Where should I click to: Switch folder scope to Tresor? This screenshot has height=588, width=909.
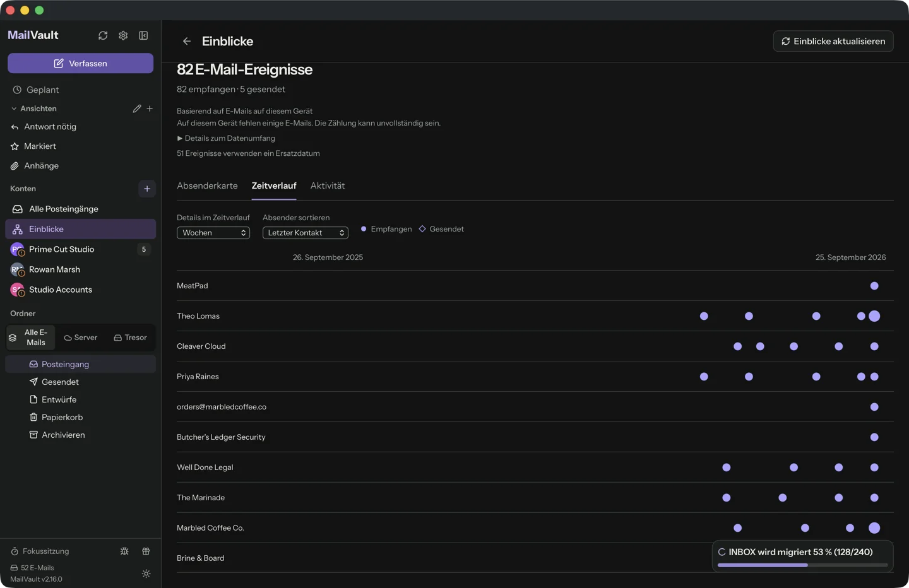tap(131, 338)
